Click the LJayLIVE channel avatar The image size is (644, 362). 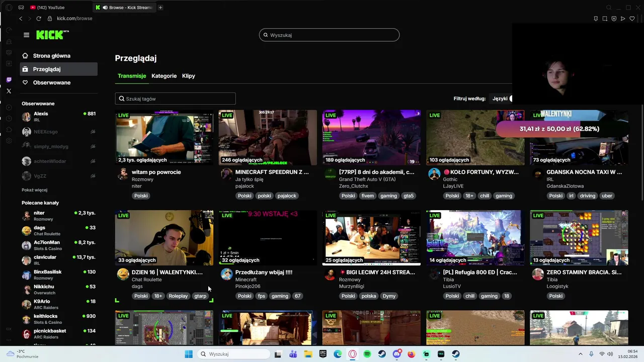pyautogui.click(x=434, y=174)
